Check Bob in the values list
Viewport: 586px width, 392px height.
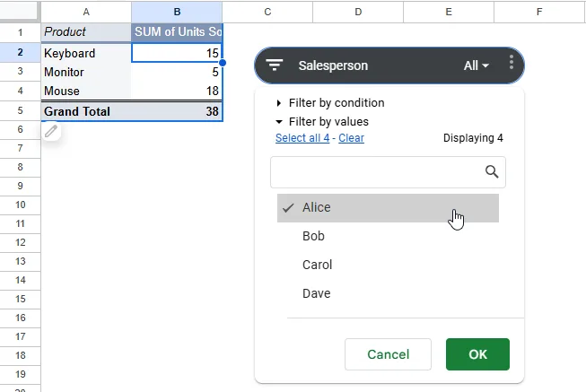[388, 236]
